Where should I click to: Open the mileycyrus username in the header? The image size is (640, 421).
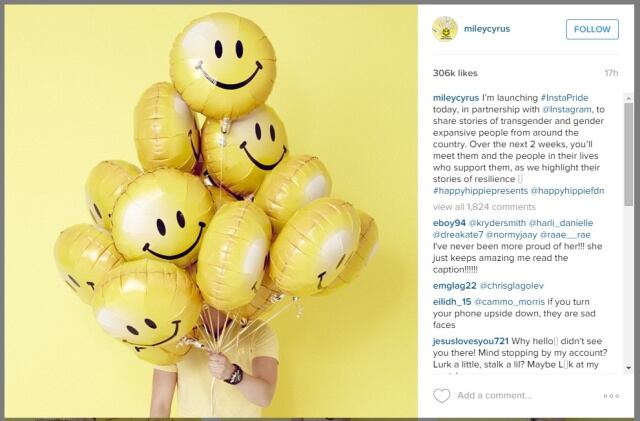click(x=487, y=29)
